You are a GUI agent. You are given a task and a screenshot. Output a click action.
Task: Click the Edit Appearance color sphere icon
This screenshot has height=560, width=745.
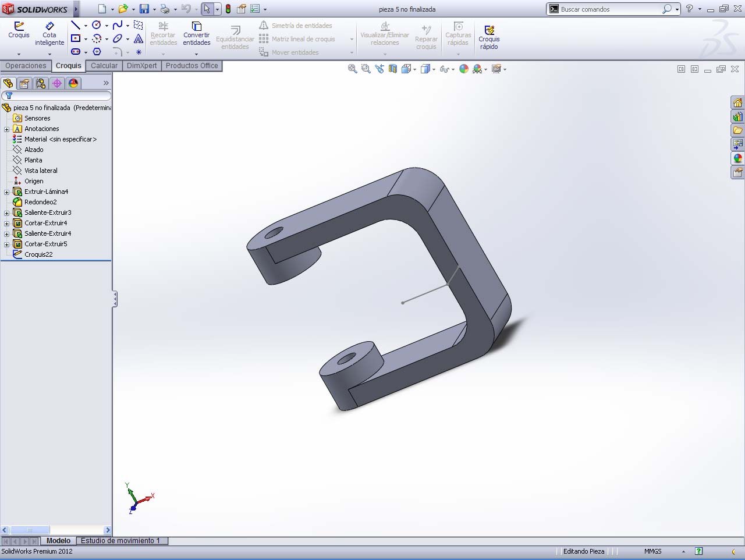(x=464, y=69)
